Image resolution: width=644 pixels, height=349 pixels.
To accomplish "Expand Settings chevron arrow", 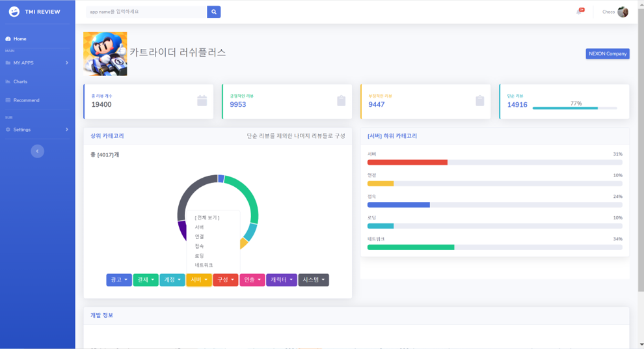I will [67, 130].
